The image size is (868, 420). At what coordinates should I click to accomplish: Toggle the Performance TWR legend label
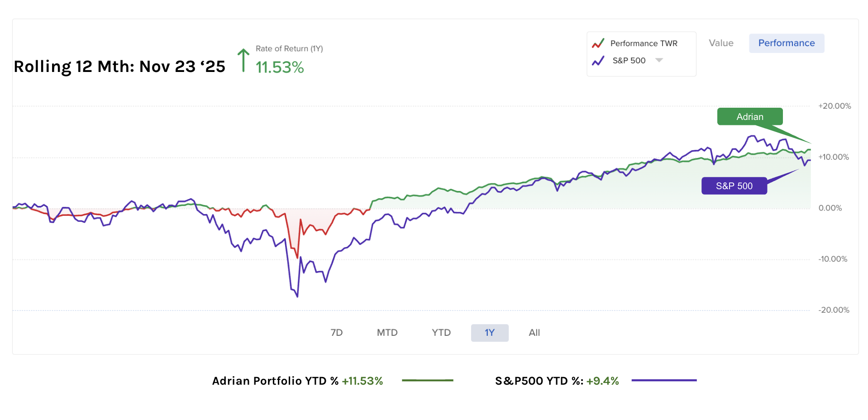pyautogui.click(x=644, y=43)
